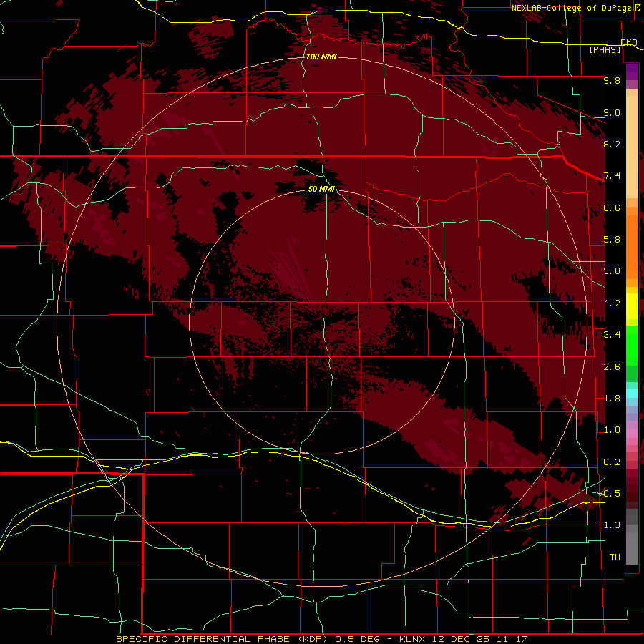644x644 pixels.
Task: Click the -1.3 scale value
Action: pos(609,525)
